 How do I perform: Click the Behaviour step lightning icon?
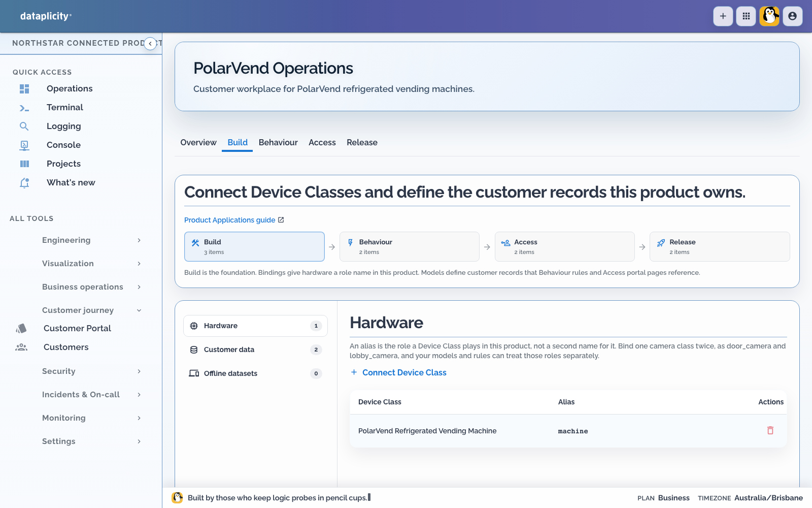(x=350, y=243)
